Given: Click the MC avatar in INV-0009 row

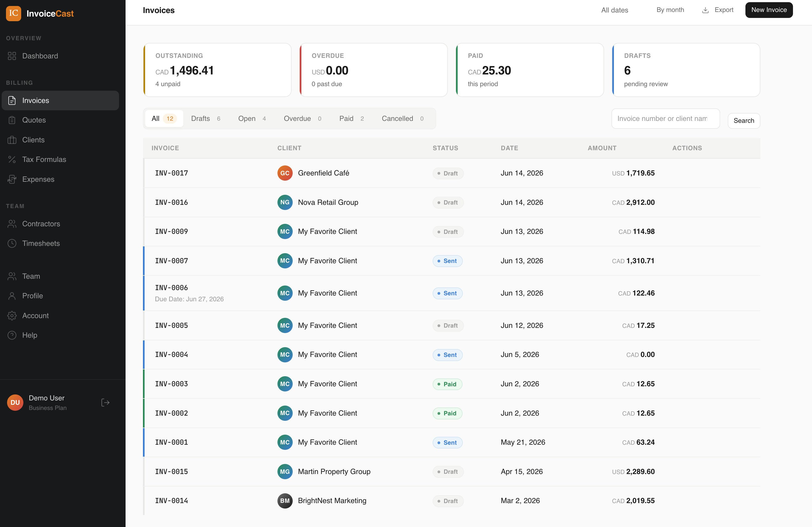Looking at the screenshot, I should tap(285, 231).
